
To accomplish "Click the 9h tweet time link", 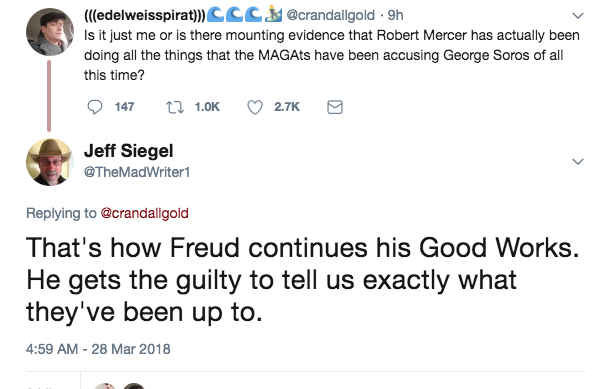I will [x=395, y=15].
